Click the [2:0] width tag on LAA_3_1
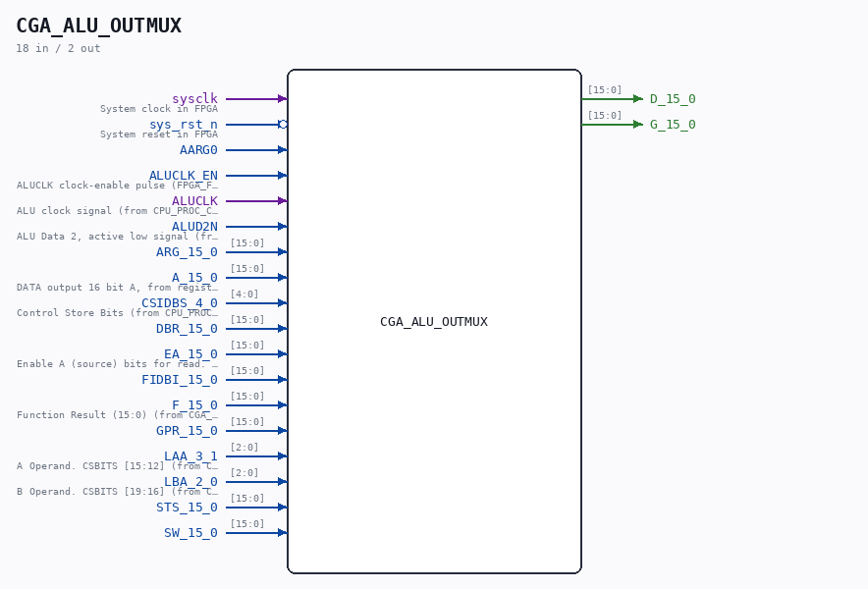 pos(244,447)
